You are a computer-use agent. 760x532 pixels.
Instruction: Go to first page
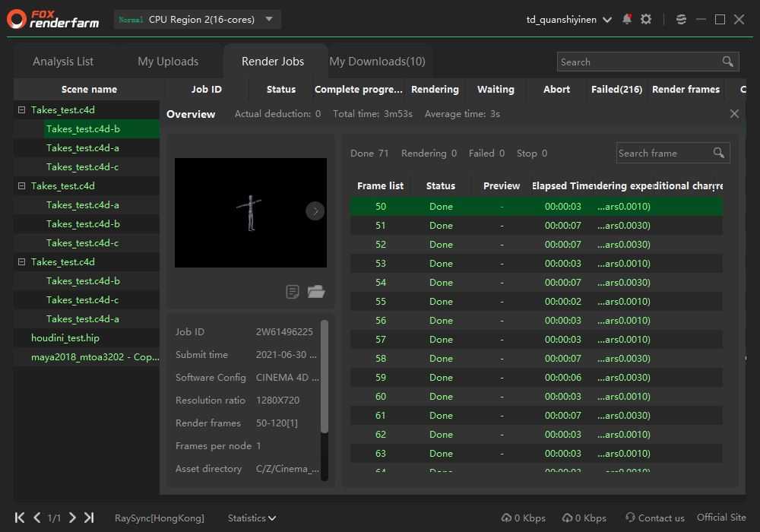pyautogui.click(x=20, y=518)
